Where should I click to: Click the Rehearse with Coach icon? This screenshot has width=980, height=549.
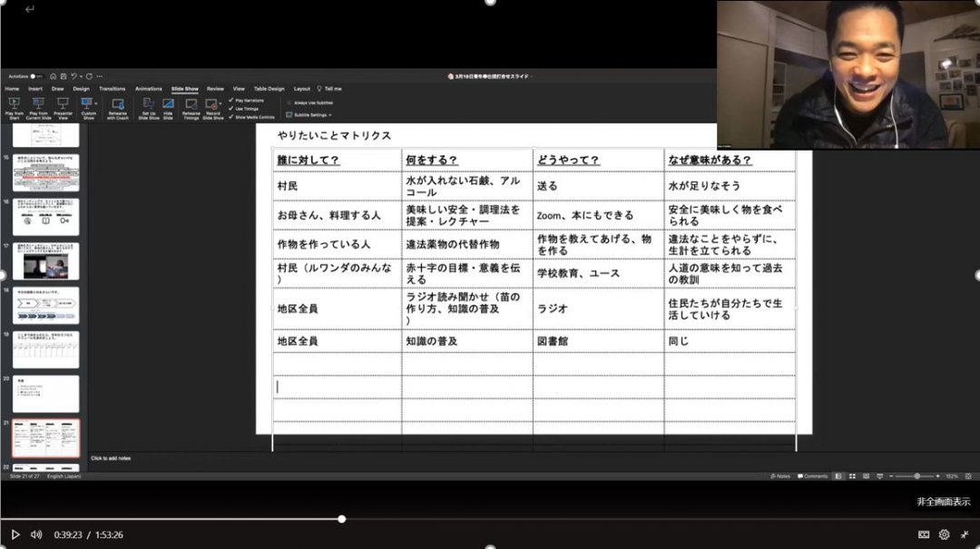[118, 104]
